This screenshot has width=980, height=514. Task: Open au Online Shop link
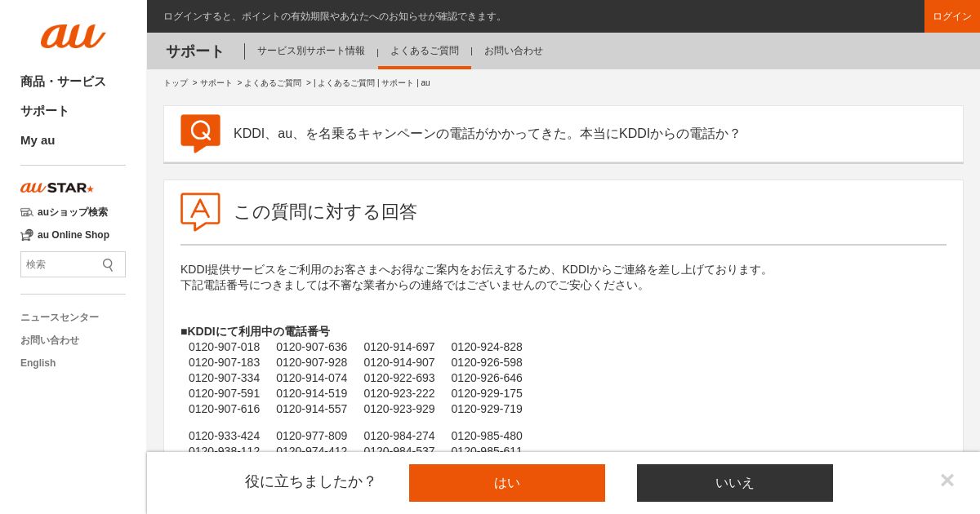pos(73,235)
